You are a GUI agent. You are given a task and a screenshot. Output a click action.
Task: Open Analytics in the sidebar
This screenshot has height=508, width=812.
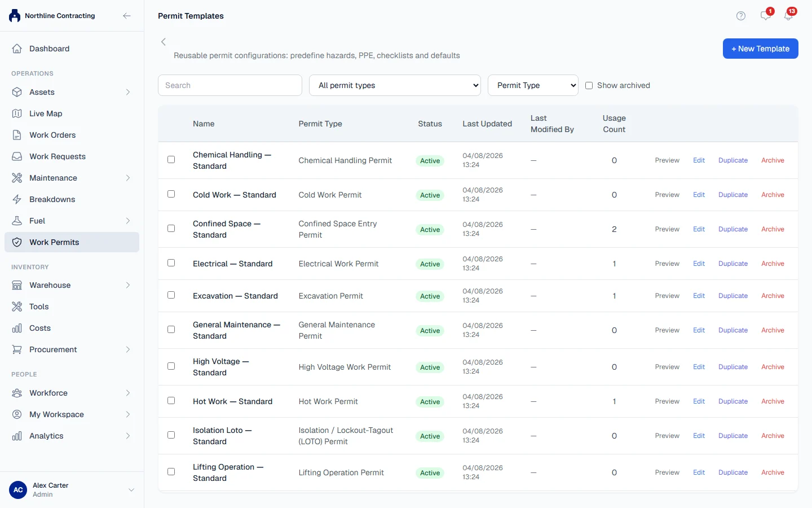point(72,436)
